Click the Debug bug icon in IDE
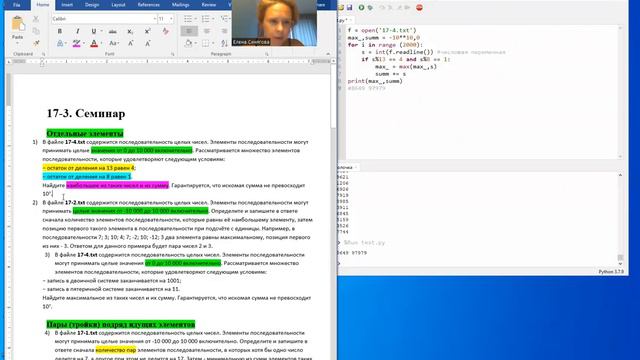The height and width of the screenshot is (360, 640). [370, 7]
